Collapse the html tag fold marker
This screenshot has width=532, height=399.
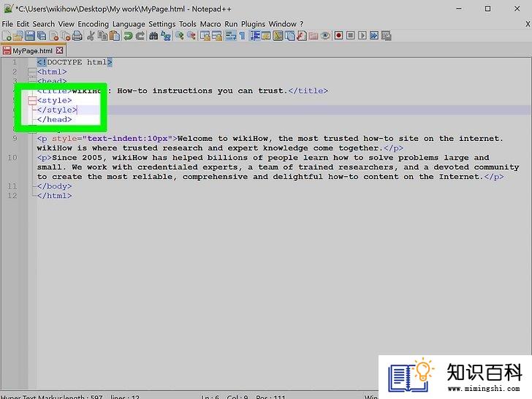coord(32,72)
